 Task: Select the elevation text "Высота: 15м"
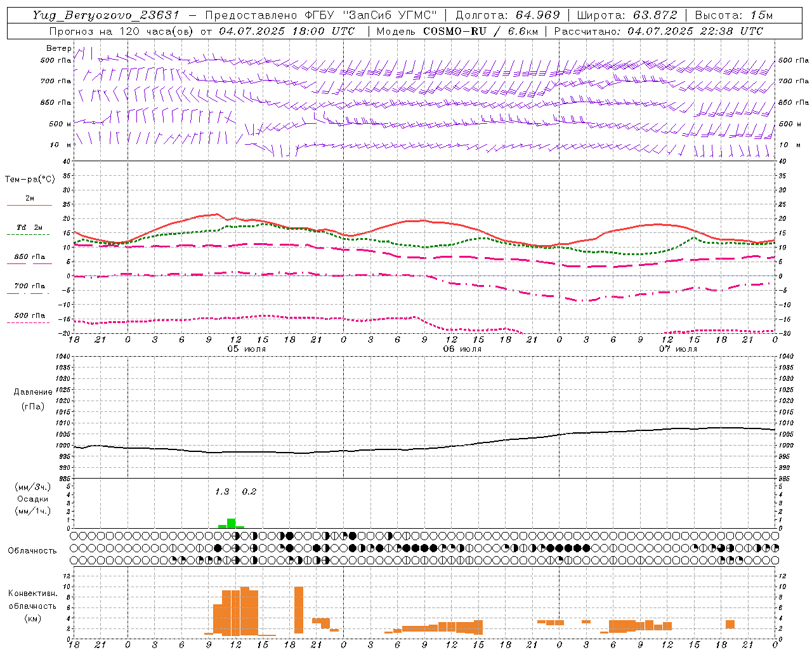pos(734,15)
